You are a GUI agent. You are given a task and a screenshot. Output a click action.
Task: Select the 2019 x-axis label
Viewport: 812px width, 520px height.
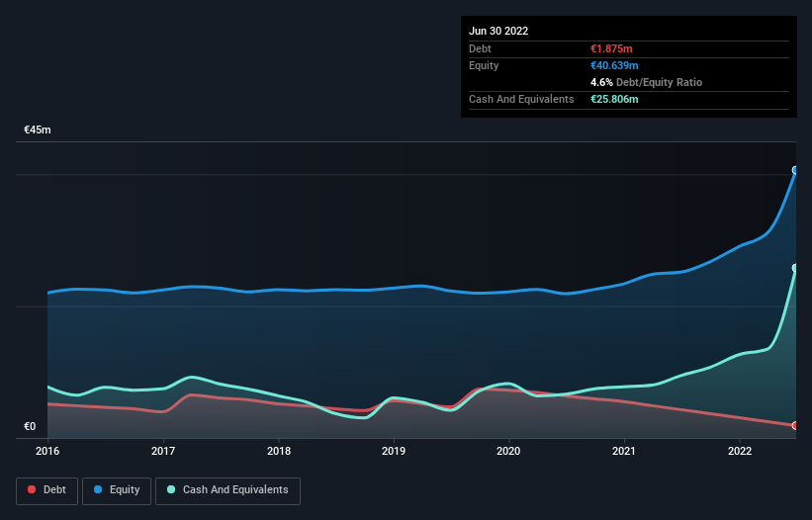click(x=394, y=451)
